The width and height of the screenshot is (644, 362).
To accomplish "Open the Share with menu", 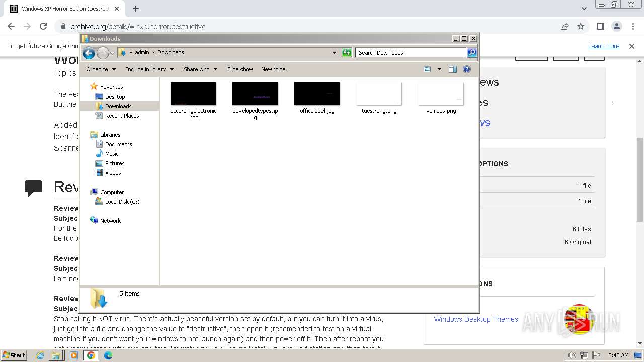I will [x=200, y=69].
